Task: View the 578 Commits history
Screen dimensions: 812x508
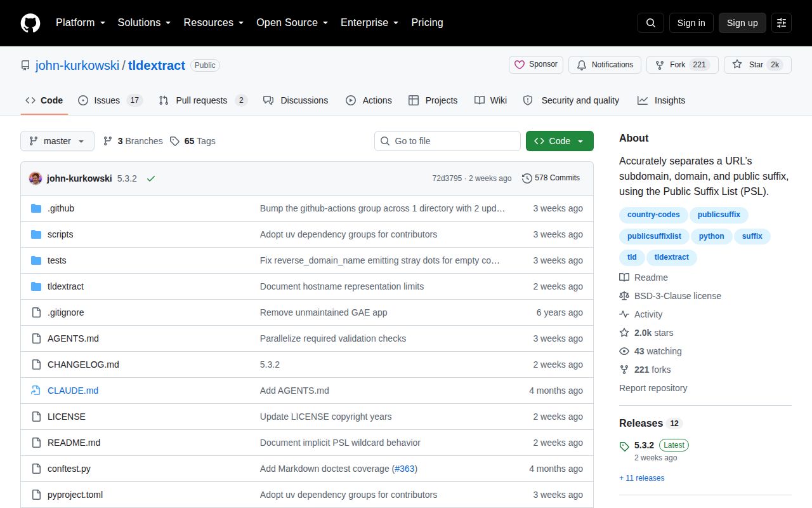Action: [x=551, y=178]
